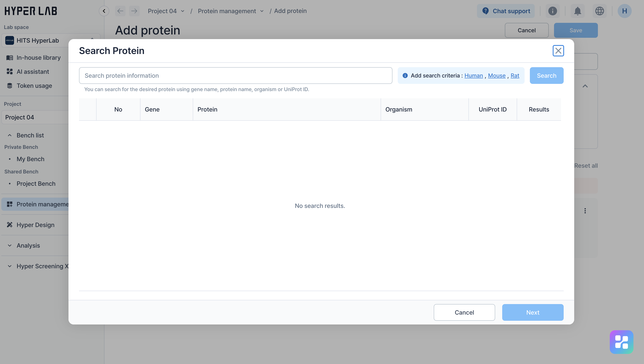Add Mouse search criteria link

point(496,76)
